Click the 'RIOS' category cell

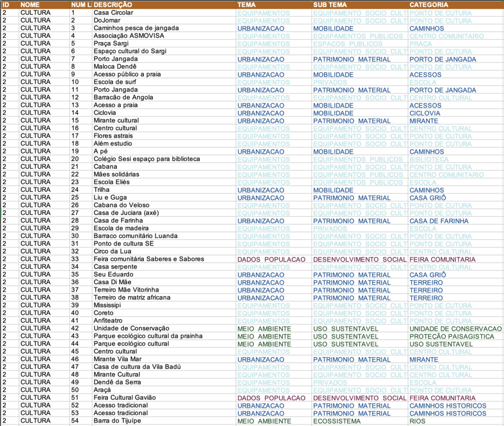[x=418, y=421]
